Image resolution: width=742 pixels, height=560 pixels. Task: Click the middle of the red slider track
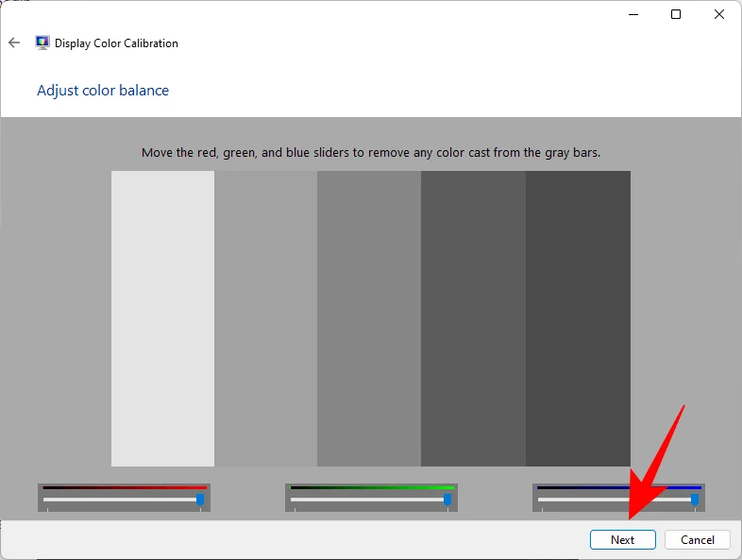(124, 500)
